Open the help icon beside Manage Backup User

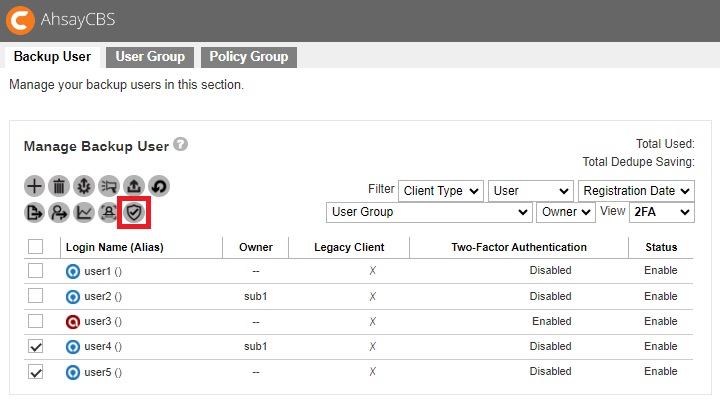click(x=180, y=144)
